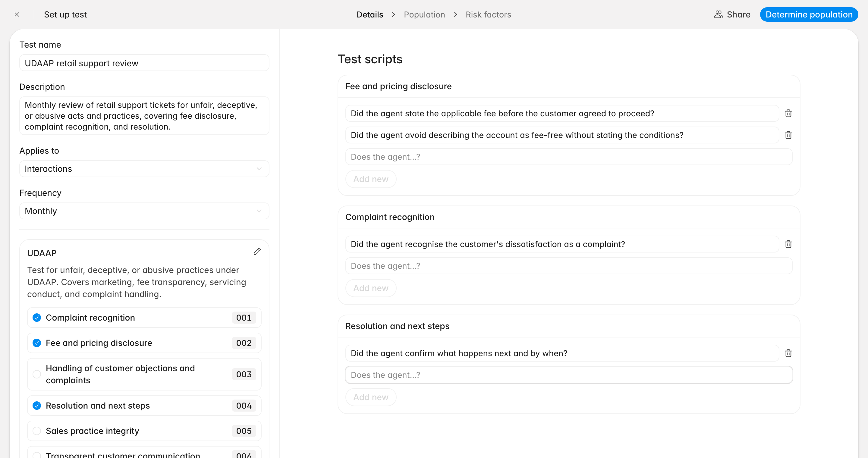Uncheck Complaint recognition 001
The height and width of the screenshot is (458, 868).
pyautogui.click(x=37, y=318)
